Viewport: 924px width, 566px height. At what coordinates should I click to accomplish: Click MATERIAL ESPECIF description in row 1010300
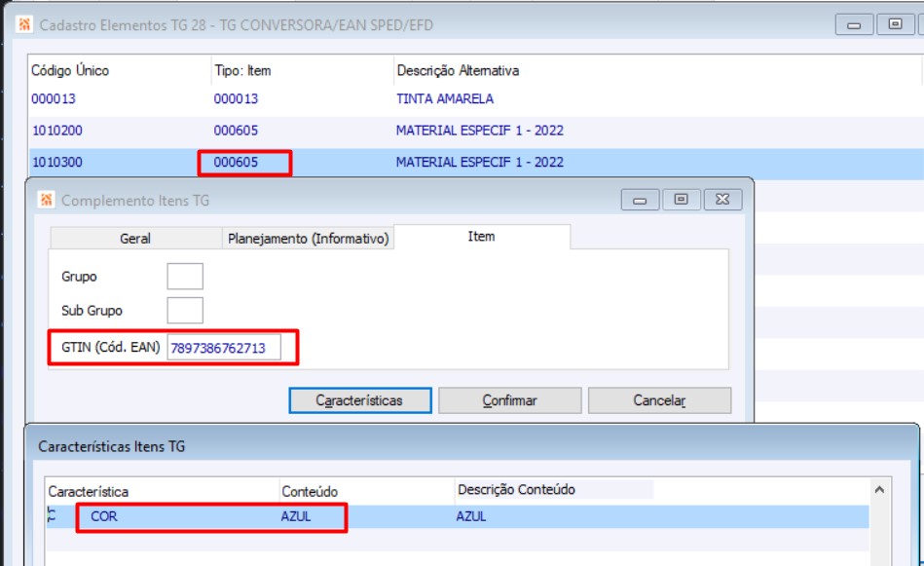point(480,162)
